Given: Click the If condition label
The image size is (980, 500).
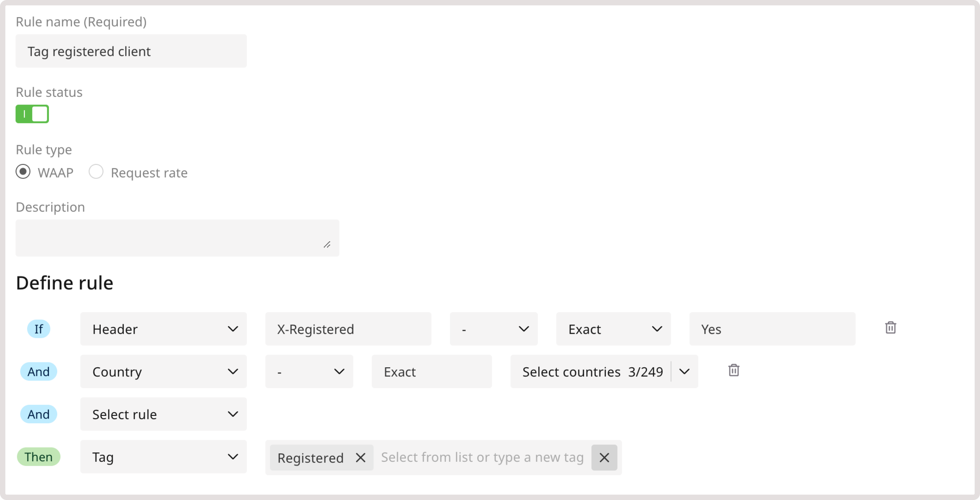Looking at the screenshot, I should pos(39,329).
